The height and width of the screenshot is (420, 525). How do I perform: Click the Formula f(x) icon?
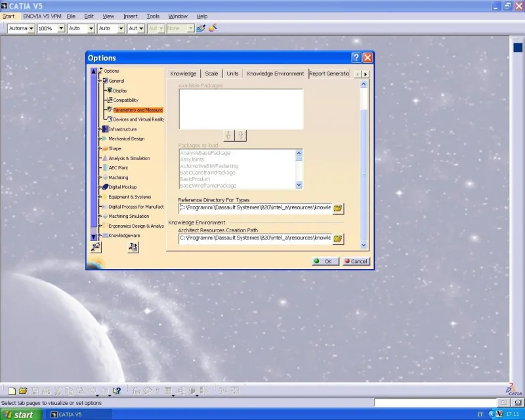[x=136, y=391]
